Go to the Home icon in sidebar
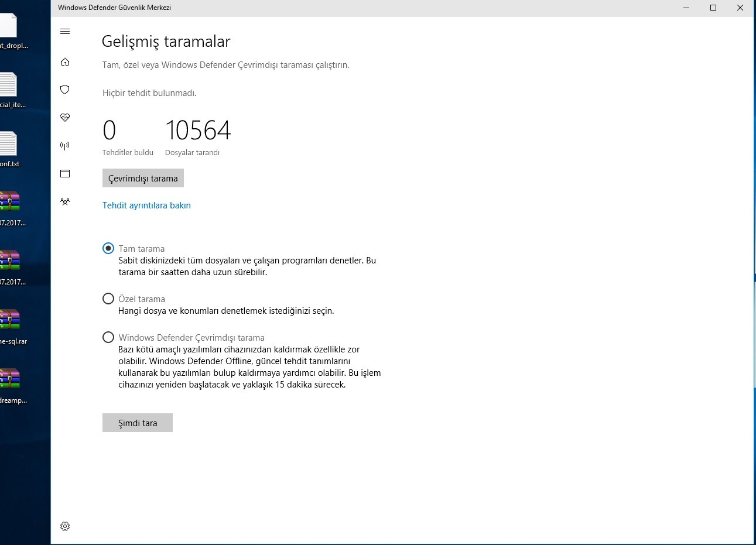756x545 pixels. [x=65, y=62]
